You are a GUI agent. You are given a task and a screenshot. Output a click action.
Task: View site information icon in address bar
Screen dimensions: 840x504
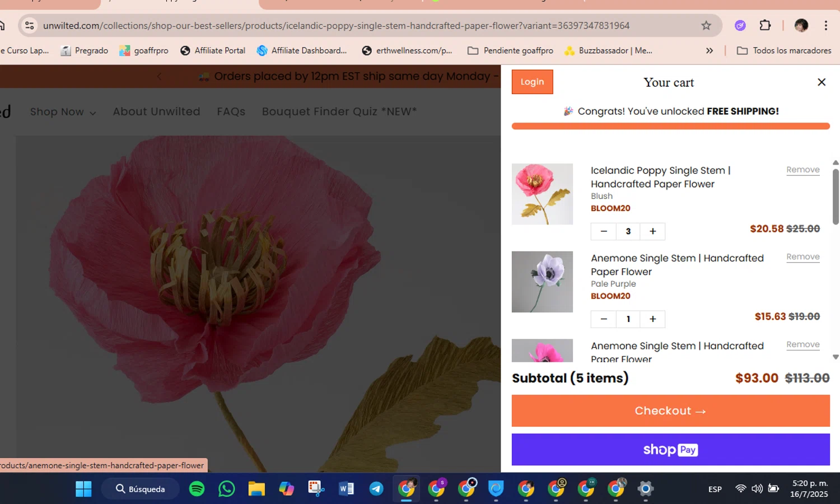pos(30,26)
